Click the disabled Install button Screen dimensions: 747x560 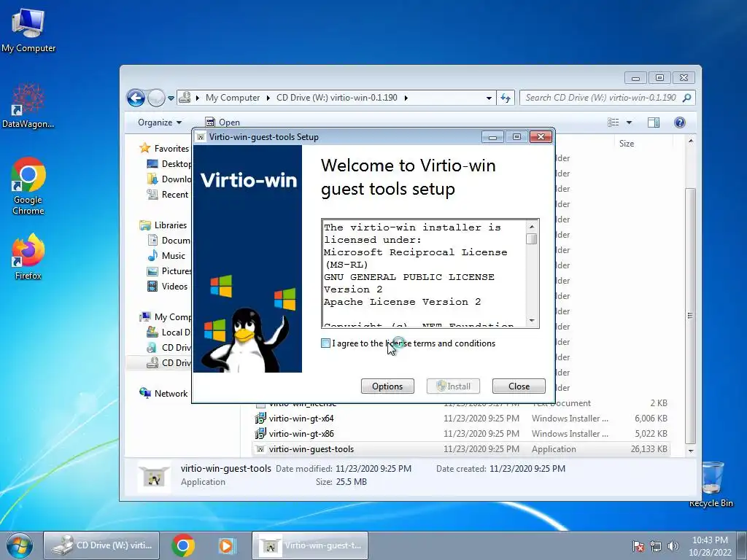[x=453, y=386]
